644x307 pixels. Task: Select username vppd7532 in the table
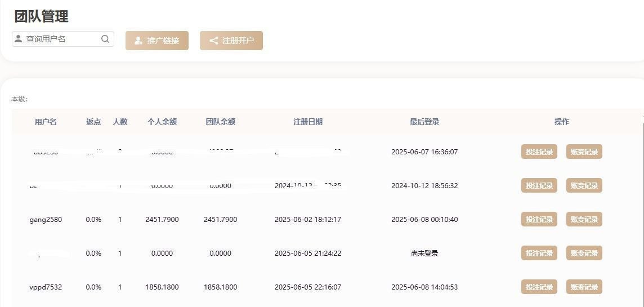46,287
